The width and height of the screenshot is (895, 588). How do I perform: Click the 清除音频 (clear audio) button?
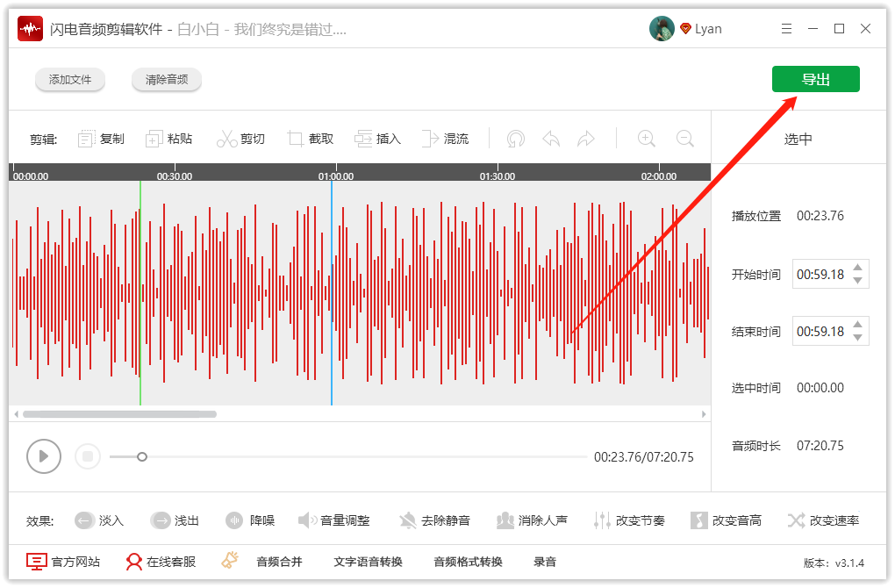coord(167,79)
